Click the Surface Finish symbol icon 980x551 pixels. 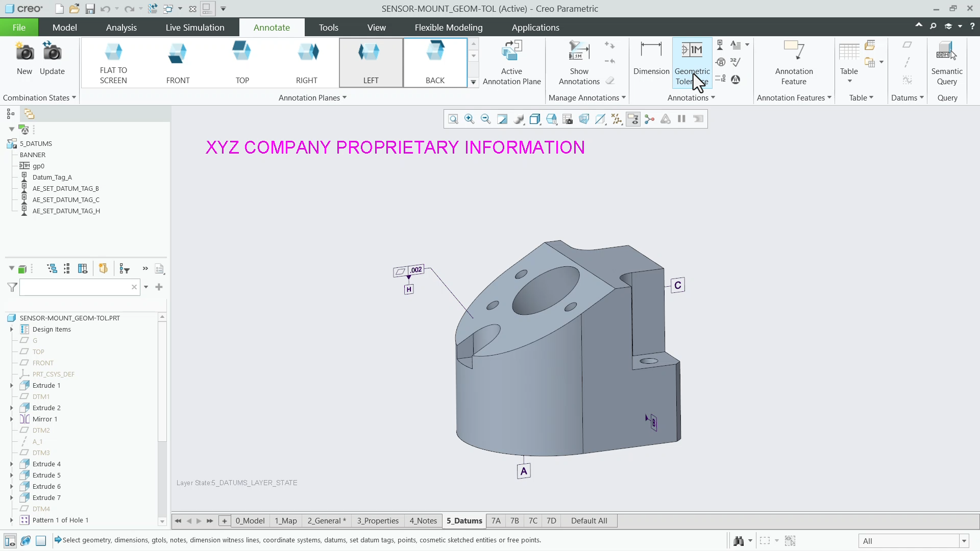point(736,62)
